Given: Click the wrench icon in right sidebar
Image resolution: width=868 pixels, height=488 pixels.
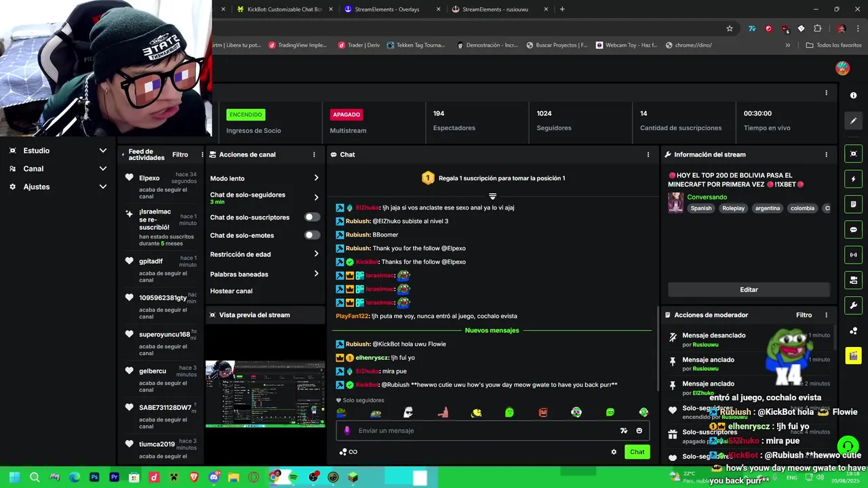Looking at the screenshot, I should tap(854, 305).
